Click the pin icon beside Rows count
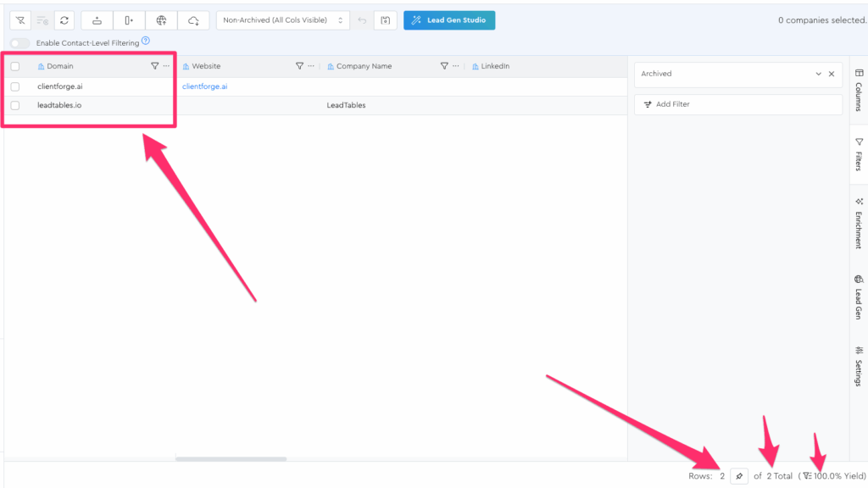The image size is (868, 488). pos(738,476)
